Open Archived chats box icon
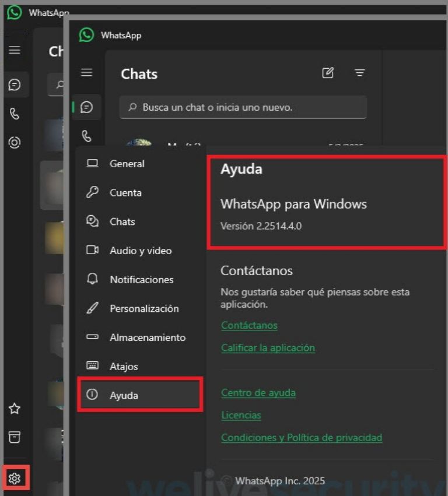This screenshot has width=448, height=496. pos(15,437)
